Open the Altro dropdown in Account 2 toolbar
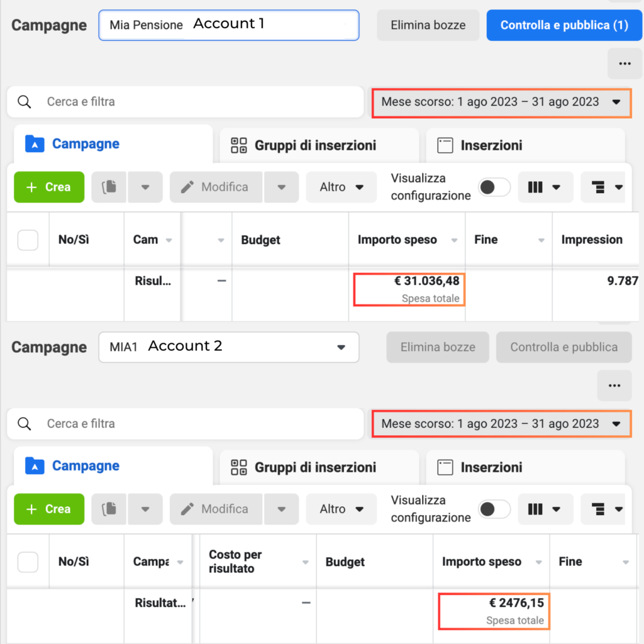The image size is (644, 644). pos(341,509)
